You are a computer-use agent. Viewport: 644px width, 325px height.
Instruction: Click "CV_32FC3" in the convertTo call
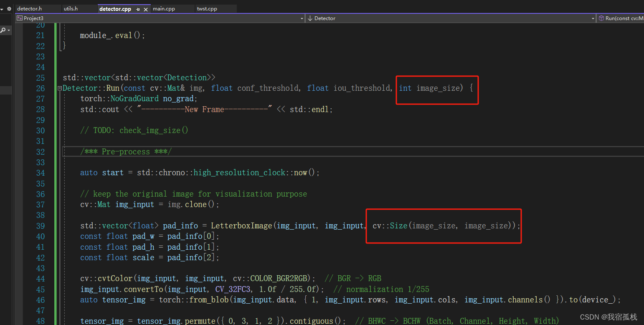coord(233,289)
